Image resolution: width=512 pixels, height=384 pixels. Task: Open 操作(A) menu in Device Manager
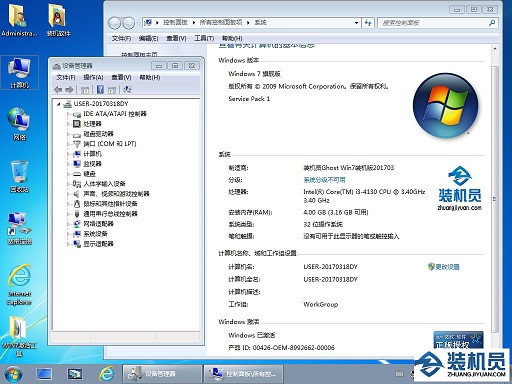[93, 77]
